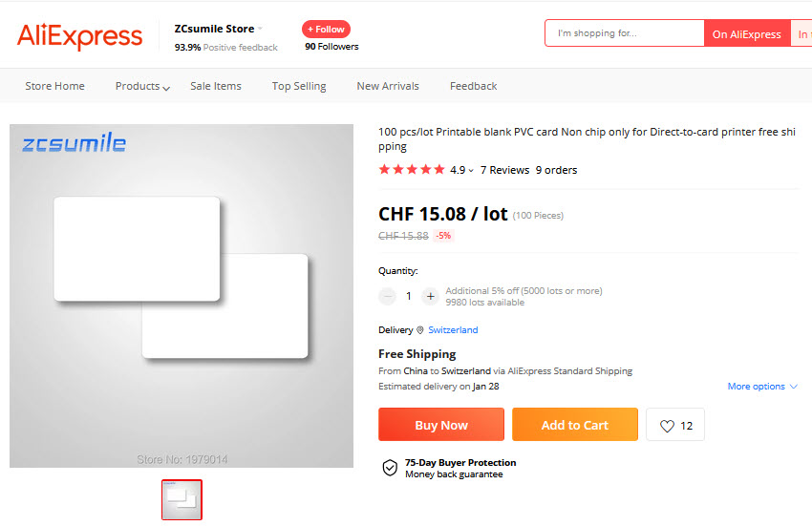Select the product image thumbnail

182,499
